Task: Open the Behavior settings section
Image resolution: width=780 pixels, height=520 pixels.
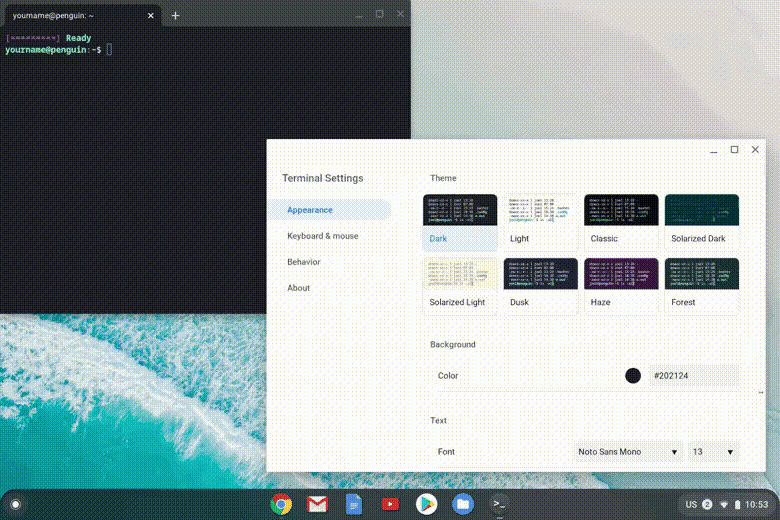Action: coord(304,262)
